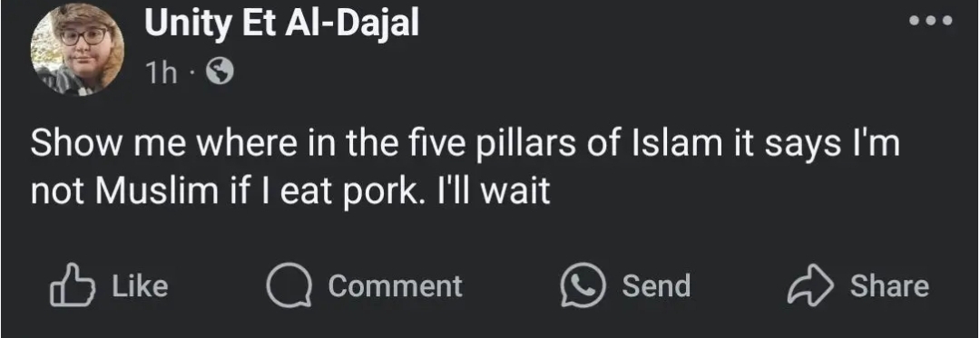Click the globe Public audience icon
Image resolution: width=980 pixels, height=338 pixels.
tap(220, 72)
